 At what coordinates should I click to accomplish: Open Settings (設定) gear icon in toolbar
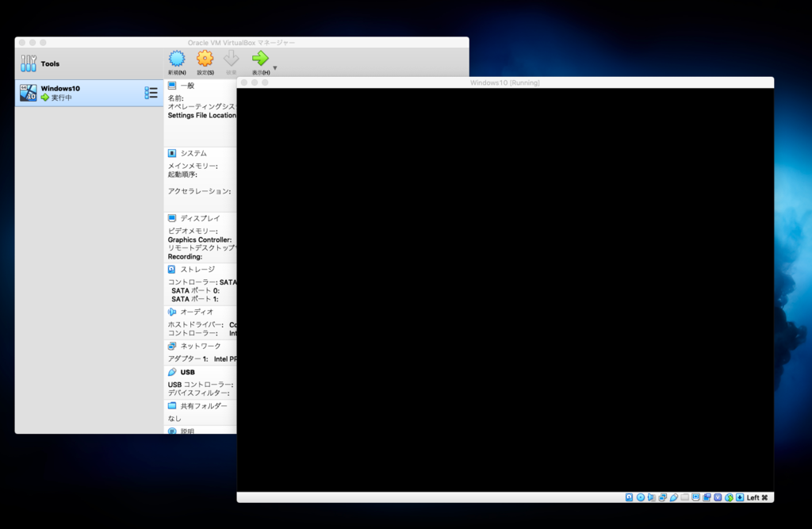tap(205, 59)
